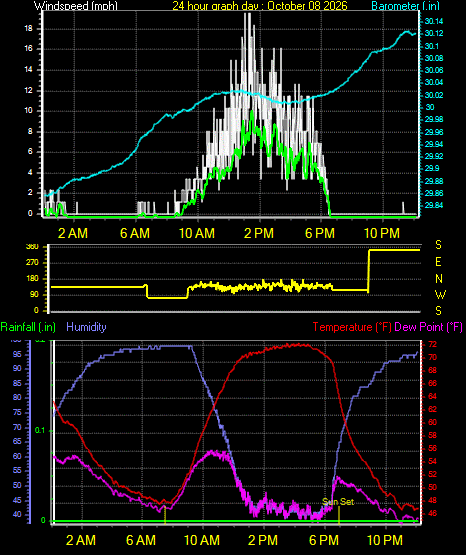Click barometer axis value 29.94

click(434, 144)
